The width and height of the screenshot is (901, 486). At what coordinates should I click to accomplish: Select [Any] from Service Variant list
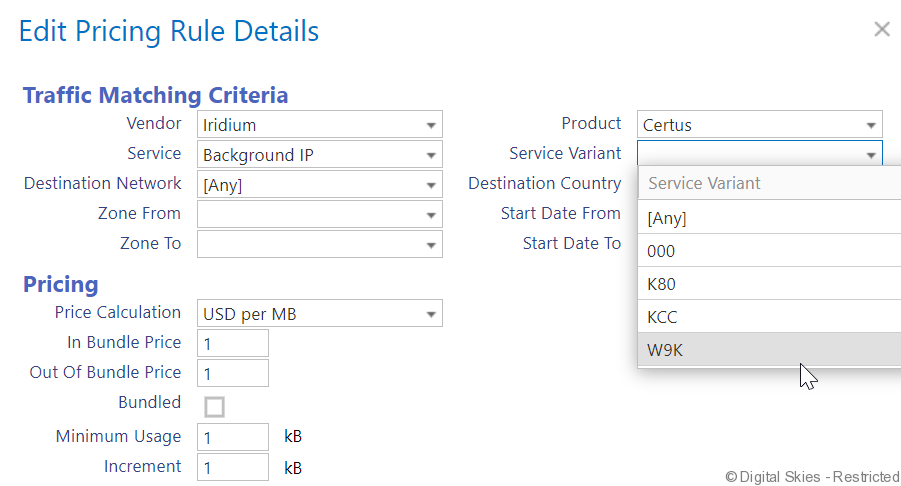point(768,218)
